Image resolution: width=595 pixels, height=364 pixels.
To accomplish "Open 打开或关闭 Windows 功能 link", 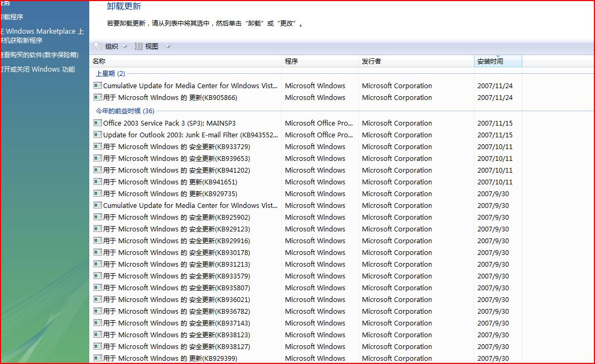I will point(37,69).
